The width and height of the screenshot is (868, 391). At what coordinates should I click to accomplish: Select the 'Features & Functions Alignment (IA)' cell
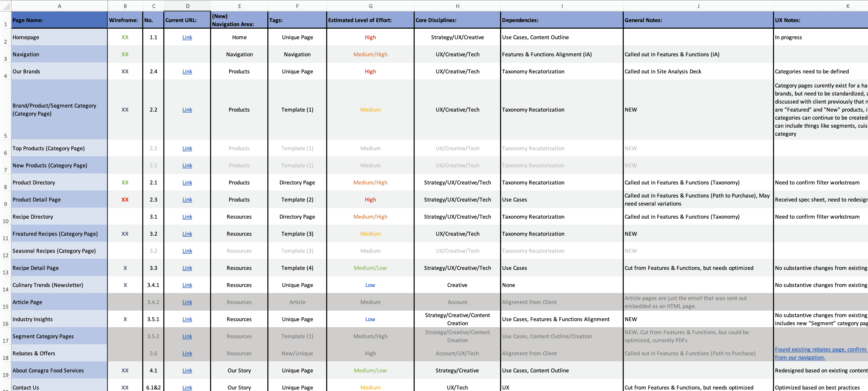coord(562,54)
